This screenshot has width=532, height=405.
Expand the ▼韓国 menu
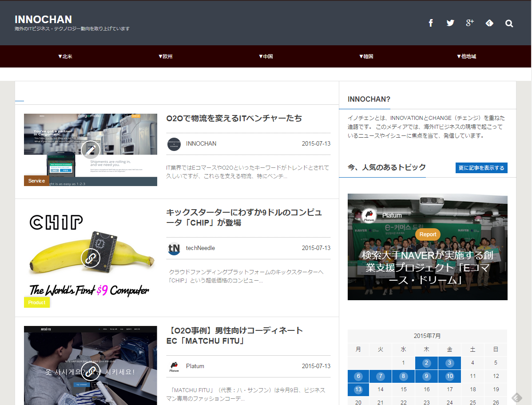click(x=366, y=56)
